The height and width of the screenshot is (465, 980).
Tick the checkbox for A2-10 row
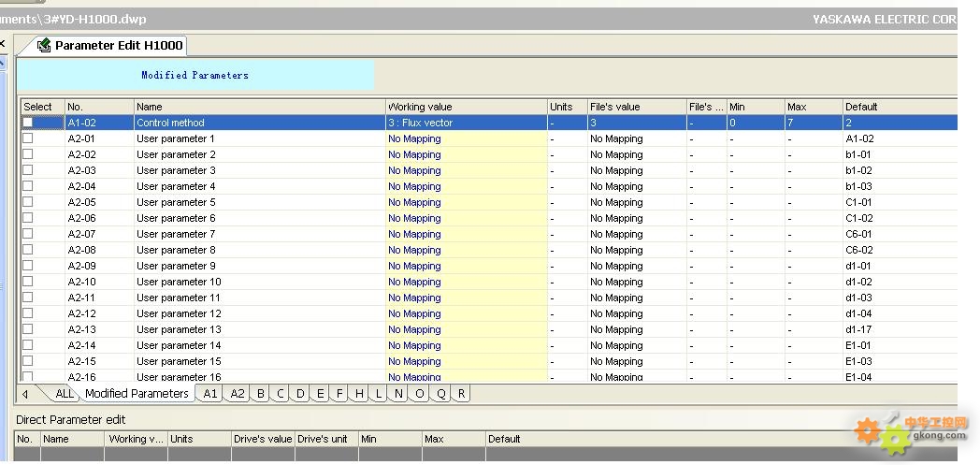point(27,282)
